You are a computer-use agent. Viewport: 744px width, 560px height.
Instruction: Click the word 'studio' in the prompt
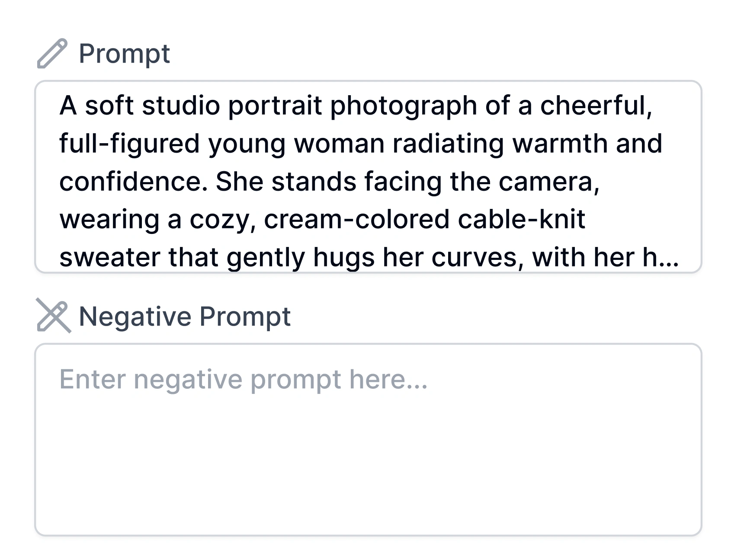click(x=181, y=106)
